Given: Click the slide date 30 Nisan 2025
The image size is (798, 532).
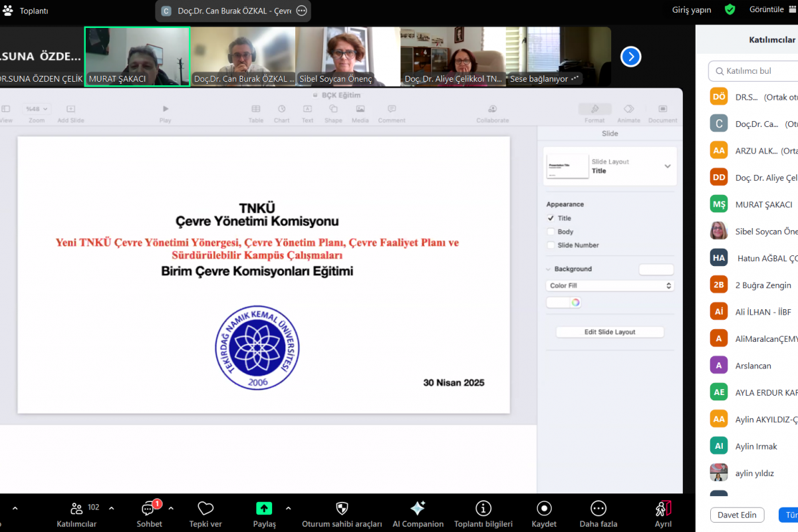Looking at the screenshot, I should click(454, 382).
